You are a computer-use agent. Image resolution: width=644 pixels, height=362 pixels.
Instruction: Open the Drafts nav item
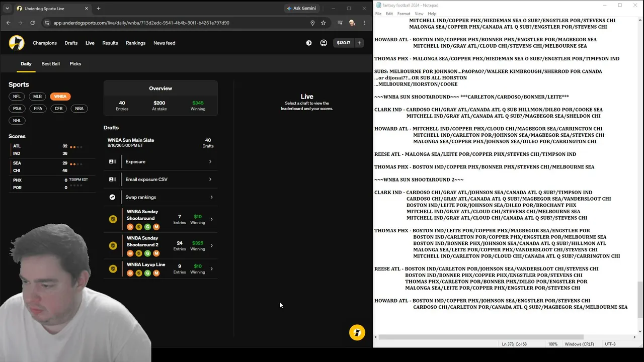[x=71, y=43]
